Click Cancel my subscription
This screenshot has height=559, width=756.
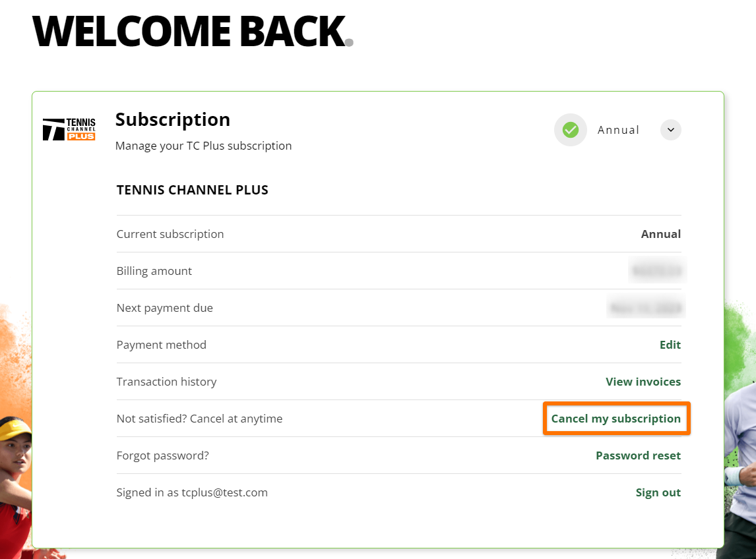tap(616, 419)
